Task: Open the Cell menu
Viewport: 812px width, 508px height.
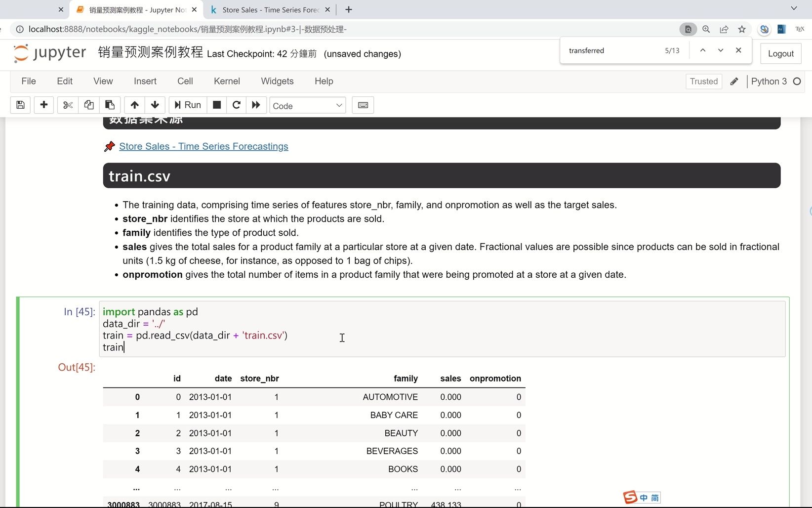Action: [185, 81]
